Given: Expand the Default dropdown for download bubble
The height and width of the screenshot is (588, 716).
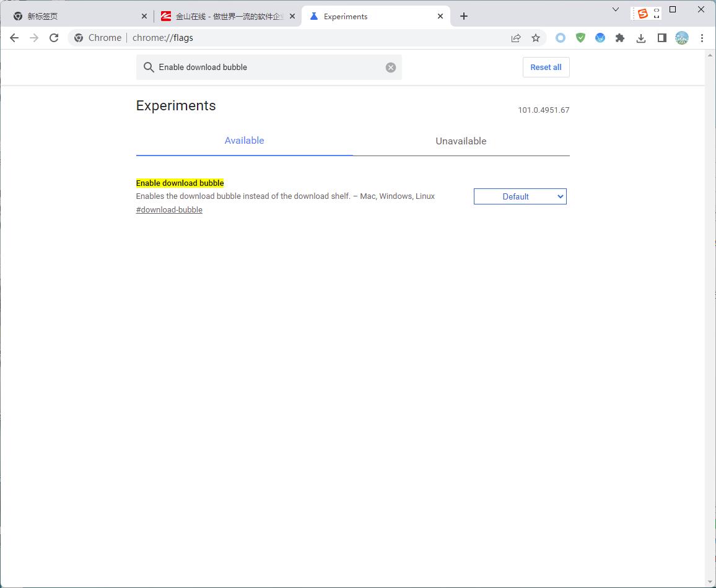Looking at the screenshot, I should pyautogui.click(x=520, y=196).
